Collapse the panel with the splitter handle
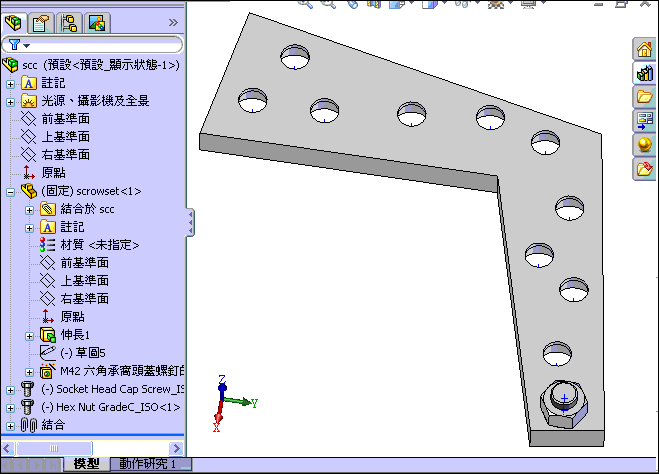Viewport: 659px width, 474px height. pyautogui.click(x=190, y=222)
